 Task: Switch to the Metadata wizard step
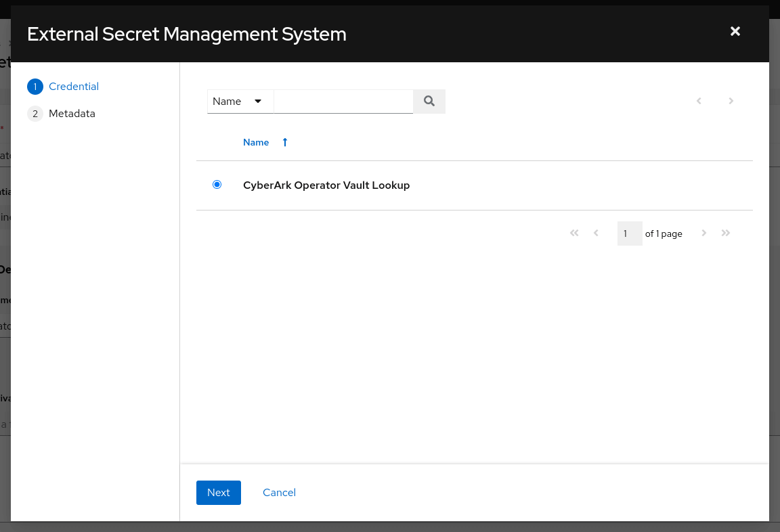72,114
